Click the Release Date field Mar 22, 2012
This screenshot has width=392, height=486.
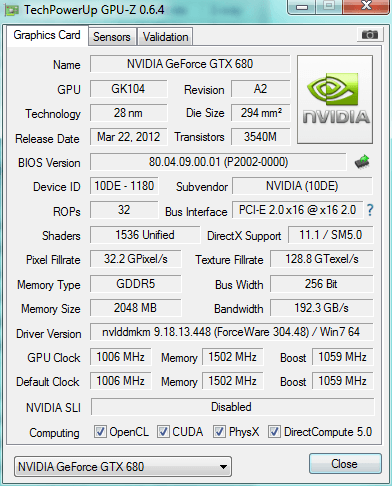[x=128, y=137]
